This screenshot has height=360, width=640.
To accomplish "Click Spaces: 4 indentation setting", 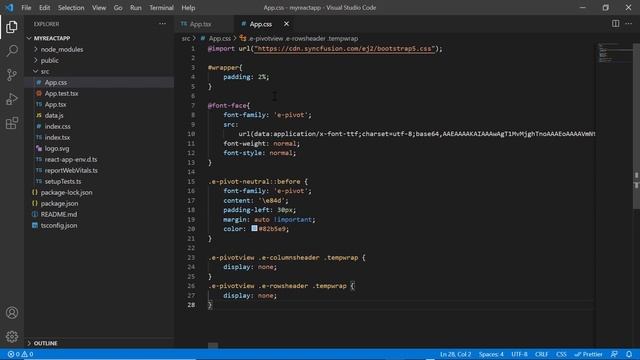I will click(491, 354).
